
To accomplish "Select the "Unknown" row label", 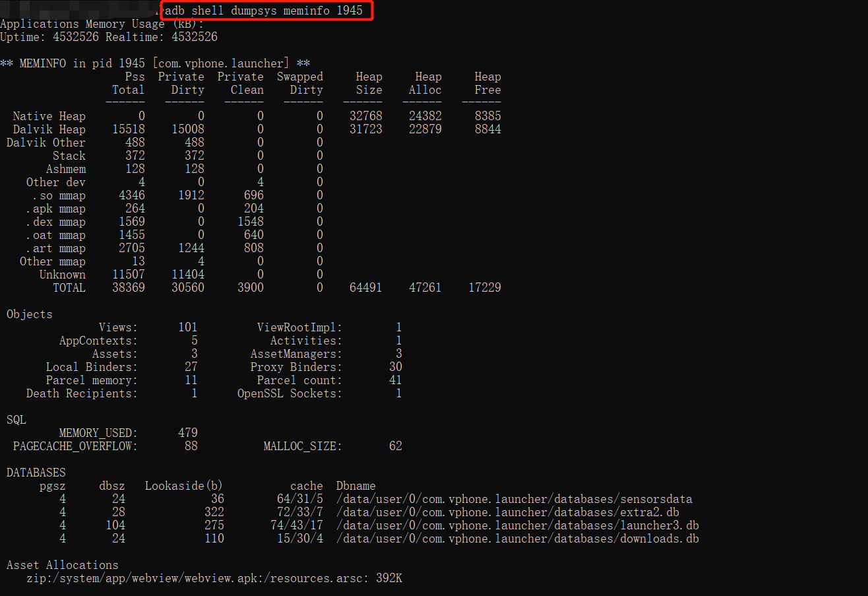I will [63, 275].
